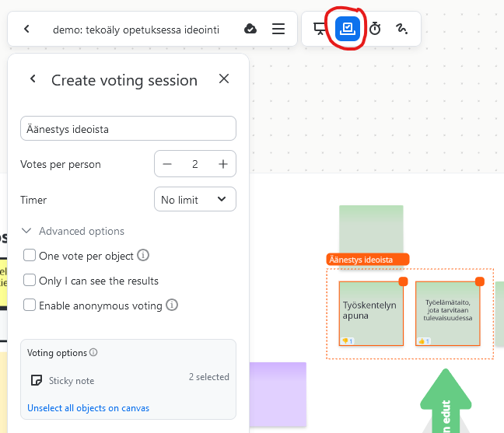Click Unselect all objects on canvas link
504x433 pixels.
88,408
